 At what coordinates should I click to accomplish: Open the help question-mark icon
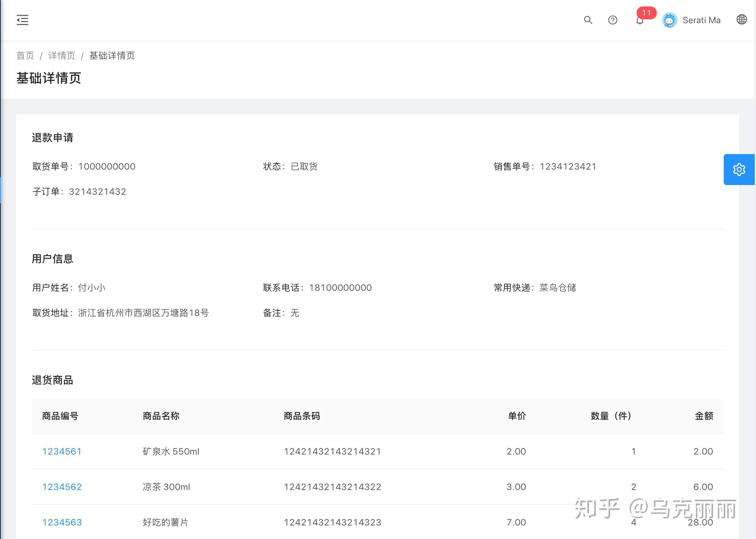(x=612, y=20)
